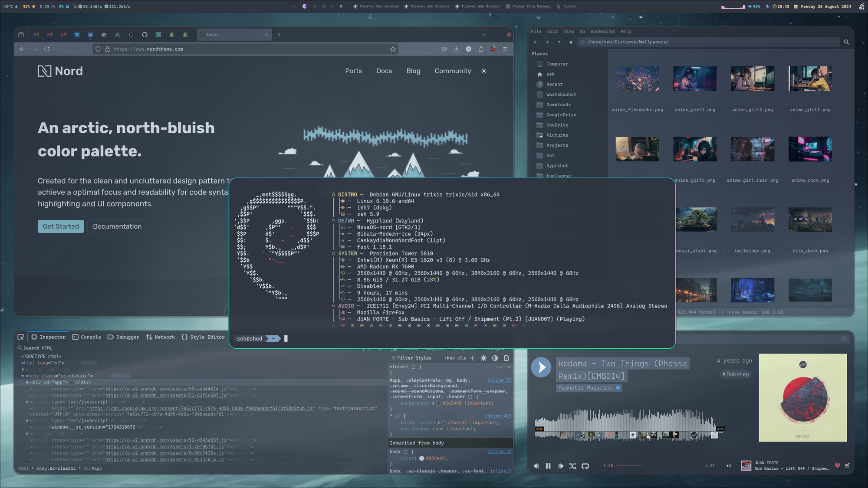
Task: Toggle light color scheme simulation icon
Action: 483,358
